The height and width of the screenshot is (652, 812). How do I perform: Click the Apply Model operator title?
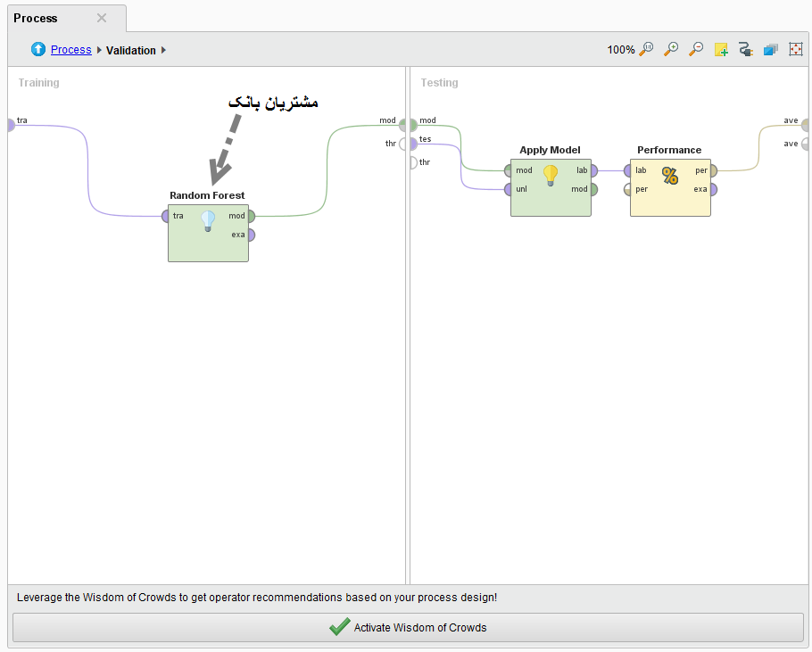pyautogui.click(x=550, y=150)
